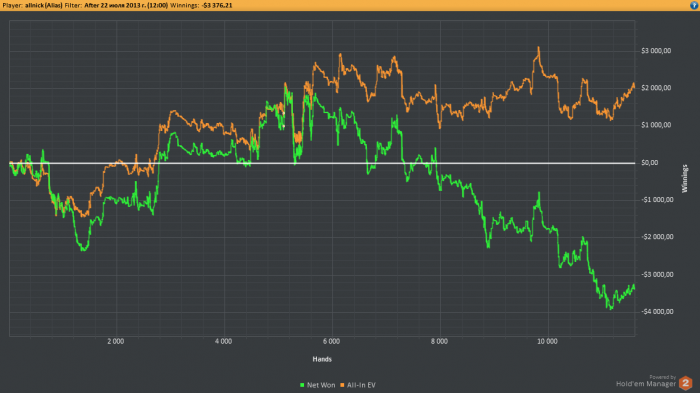Click the 4 000 hands axis label
The width and height of the screenshot is (700, 393).
223,341
